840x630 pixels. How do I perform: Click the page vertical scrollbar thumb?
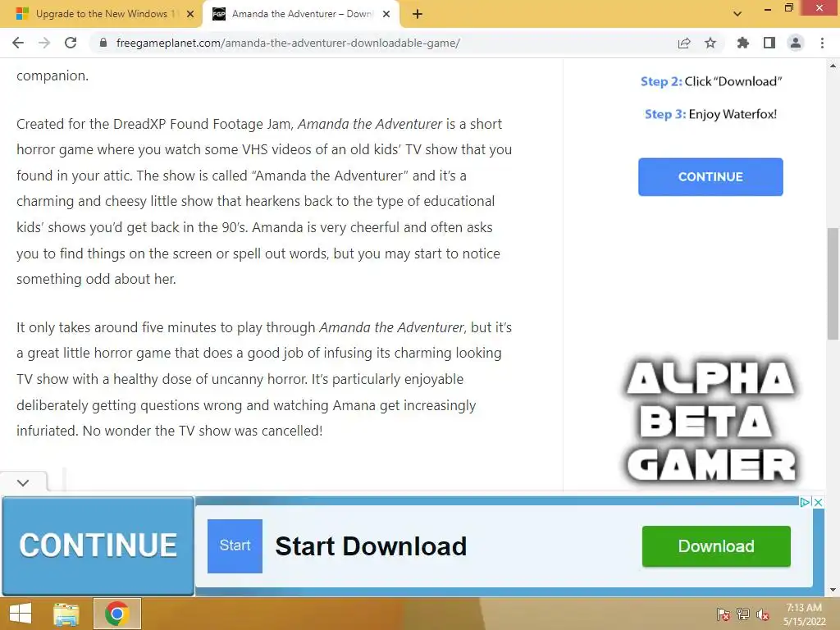833,284
